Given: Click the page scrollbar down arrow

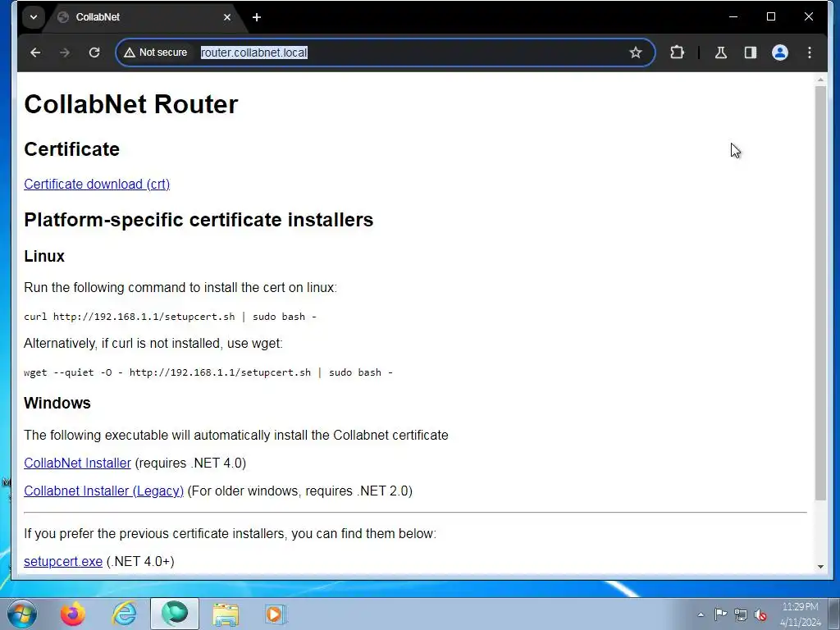Looking at the screenshot, I should click(x=820, y=567).
